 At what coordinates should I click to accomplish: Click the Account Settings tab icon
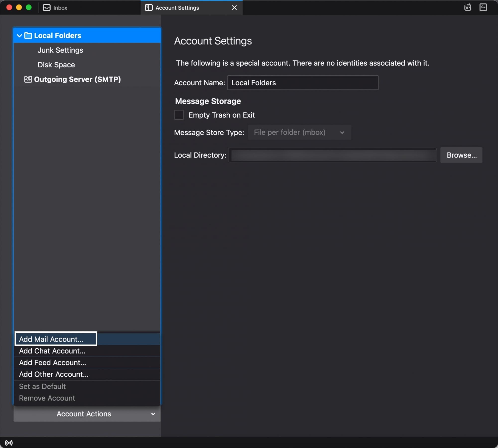point(149,7)
